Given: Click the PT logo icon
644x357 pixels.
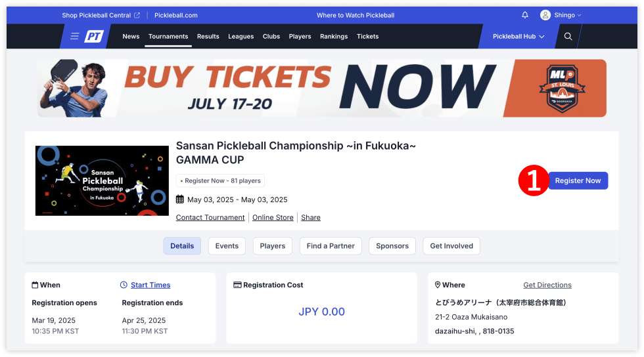Looking at the screenshot, I should [x=94, y=36].
